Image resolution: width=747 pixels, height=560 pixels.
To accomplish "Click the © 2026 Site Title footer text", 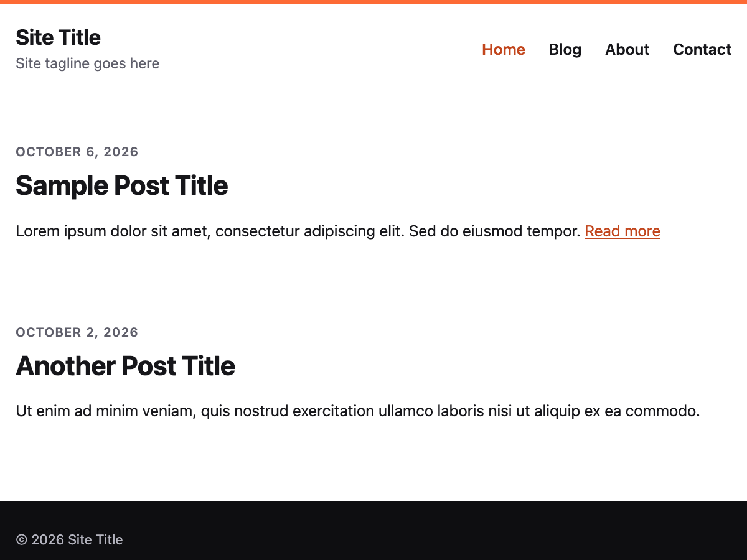I will pyautogui.click(x=69, y=539).
